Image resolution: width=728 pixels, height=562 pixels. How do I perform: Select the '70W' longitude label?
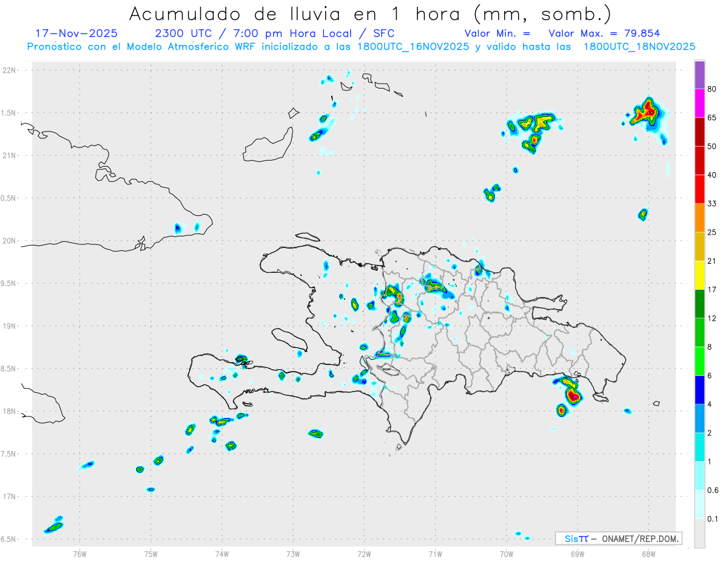tap(507, 554)
